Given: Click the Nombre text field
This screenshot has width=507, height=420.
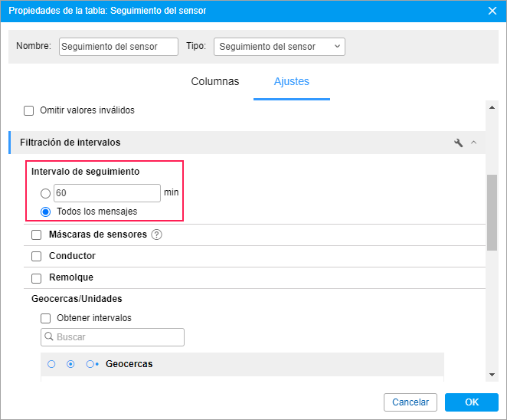Looking at the screenshot, I should tap(118, 47).
